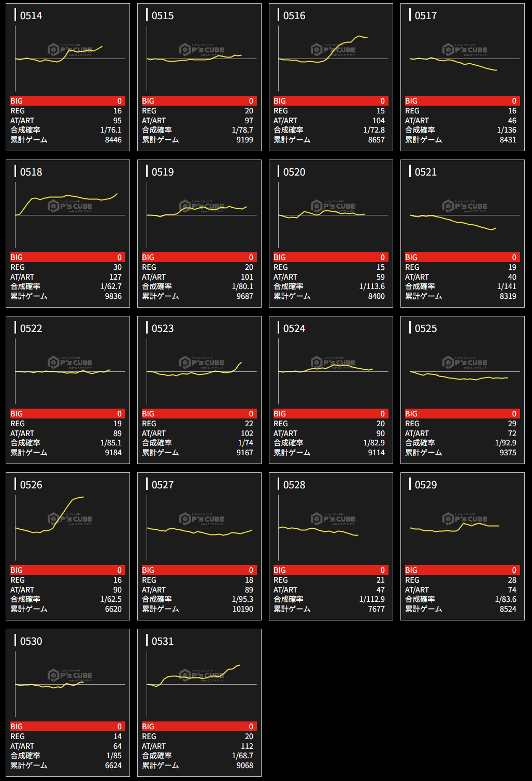Click REG count 28 on card 0529

[x=512, y=580]
